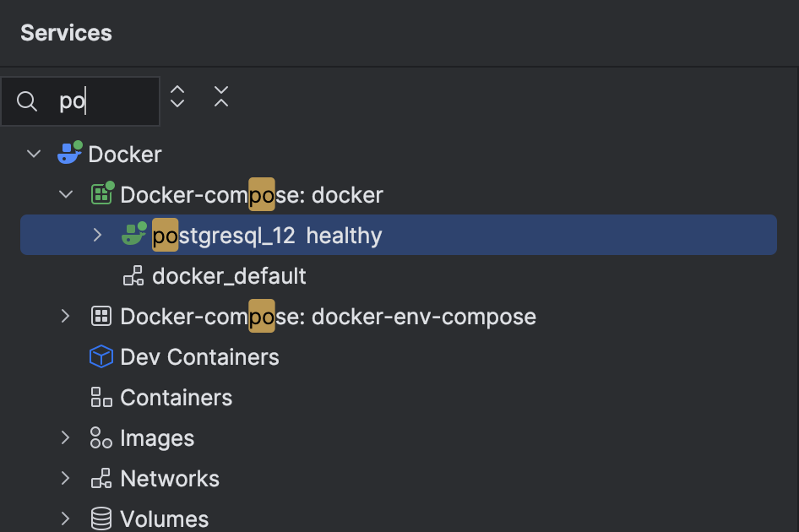Click the Containers panel icon

101,397
